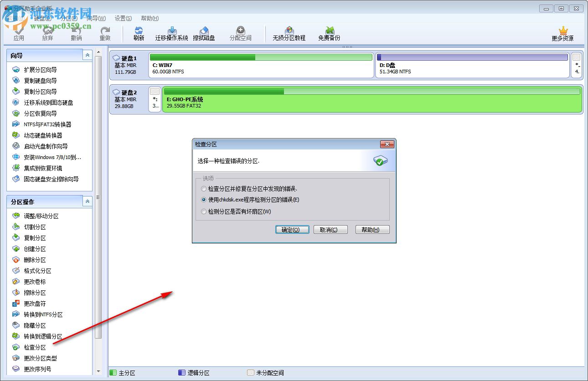Image resolution: width=588 pixels, height=381 pixels.
Task: Collapse the 向导 wizard panel
Action: 87,55
